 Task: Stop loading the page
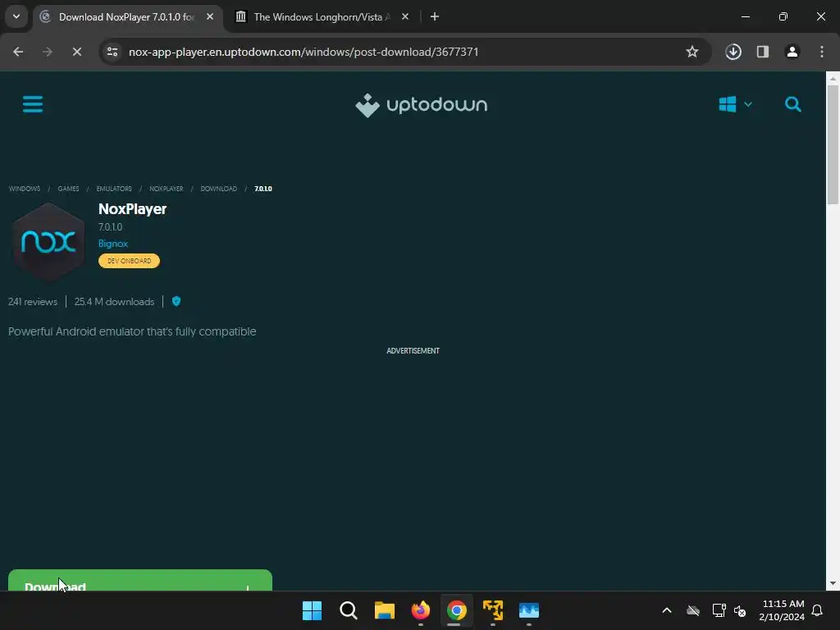pos(76,52)
